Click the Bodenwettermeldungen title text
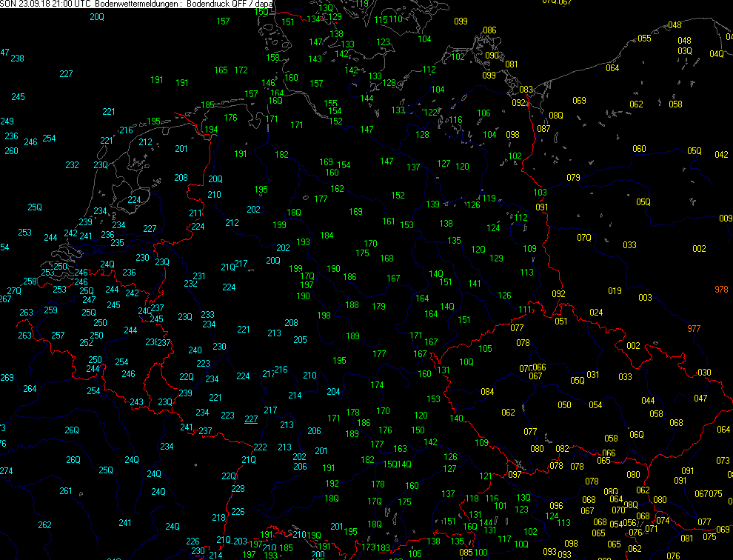This screenshot has width=733, height=560. pos(138,4)
